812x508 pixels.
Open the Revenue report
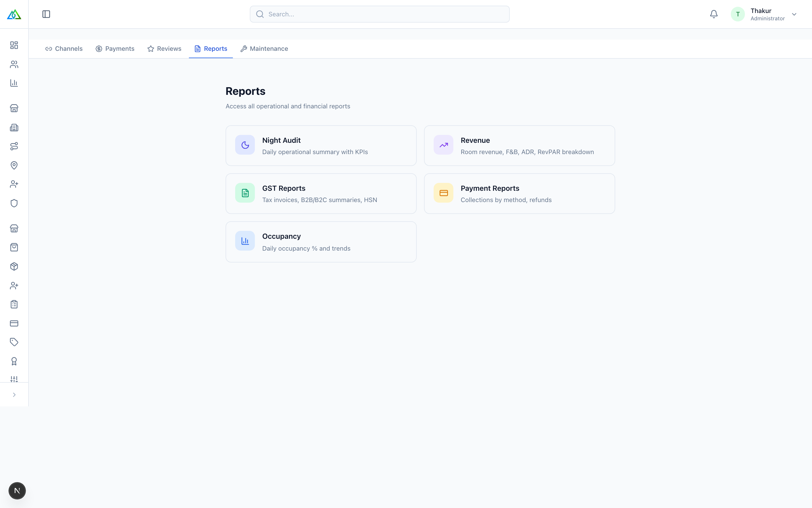[519, 145]
